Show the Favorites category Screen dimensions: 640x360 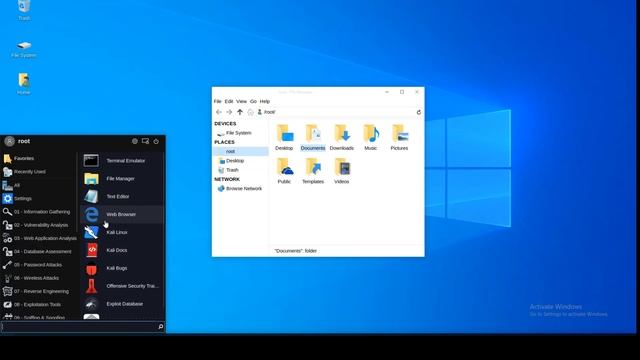coord(39,158)
